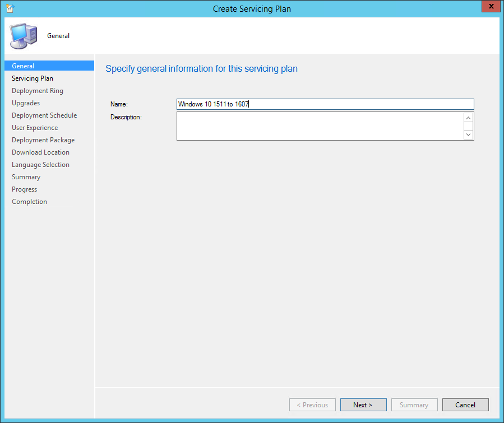
Task: Select the Progress step in sidebar
Action: pyautogui.click(x=25, y=189)
